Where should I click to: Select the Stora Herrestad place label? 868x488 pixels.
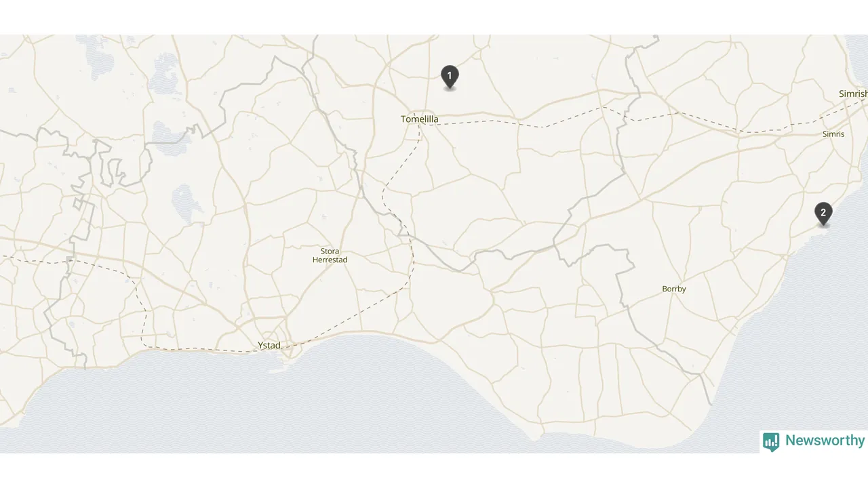pos(330,256)
